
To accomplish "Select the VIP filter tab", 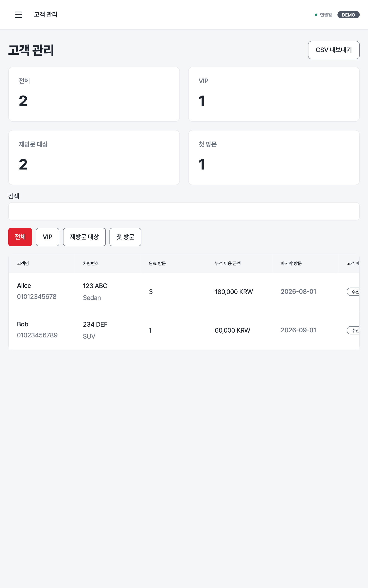I will [47, 237].
